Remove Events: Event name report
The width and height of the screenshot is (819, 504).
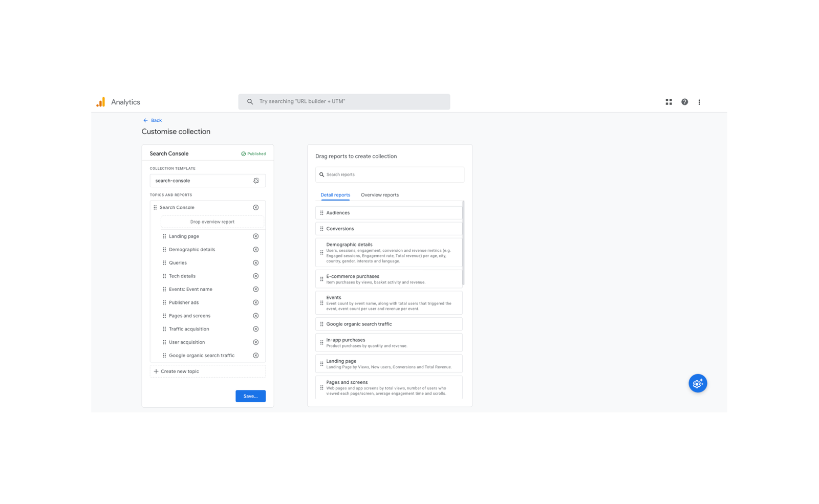point(256,289)
